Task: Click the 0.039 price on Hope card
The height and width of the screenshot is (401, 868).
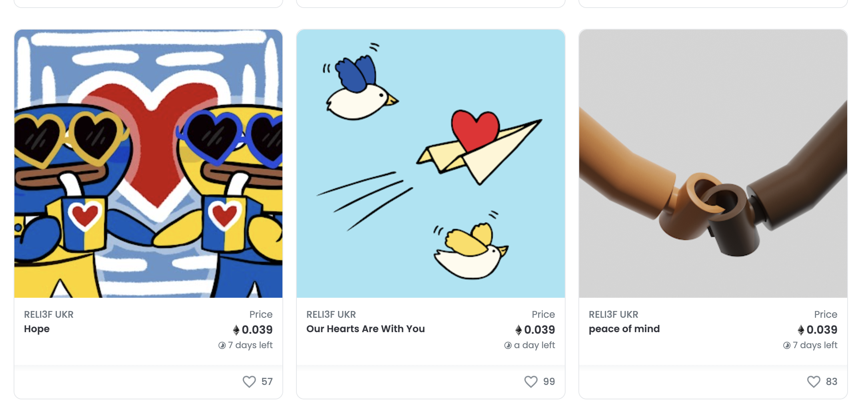Action: 257,330
